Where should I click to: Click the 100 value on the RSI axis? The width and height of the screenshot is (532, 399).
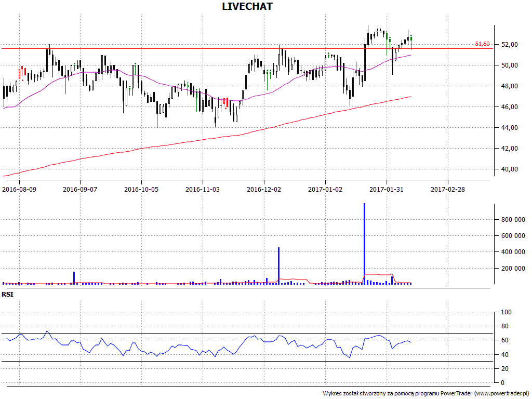pos(506,312)
